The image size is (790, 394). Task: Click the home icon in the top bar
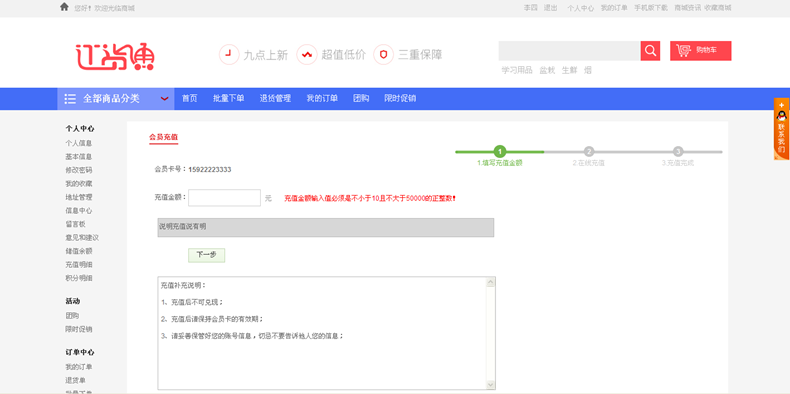(x=64, y=7)
